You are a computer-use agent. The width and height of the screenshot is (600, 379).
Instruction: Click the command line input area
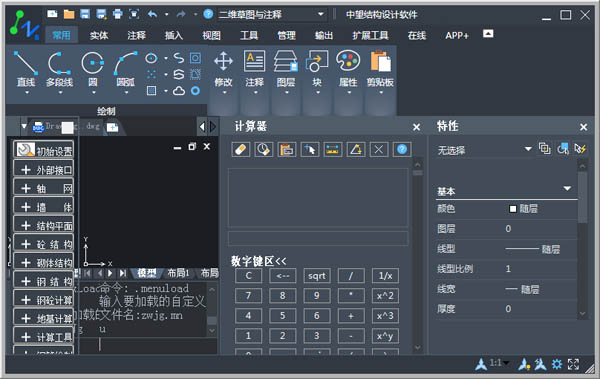click(147, 345)
